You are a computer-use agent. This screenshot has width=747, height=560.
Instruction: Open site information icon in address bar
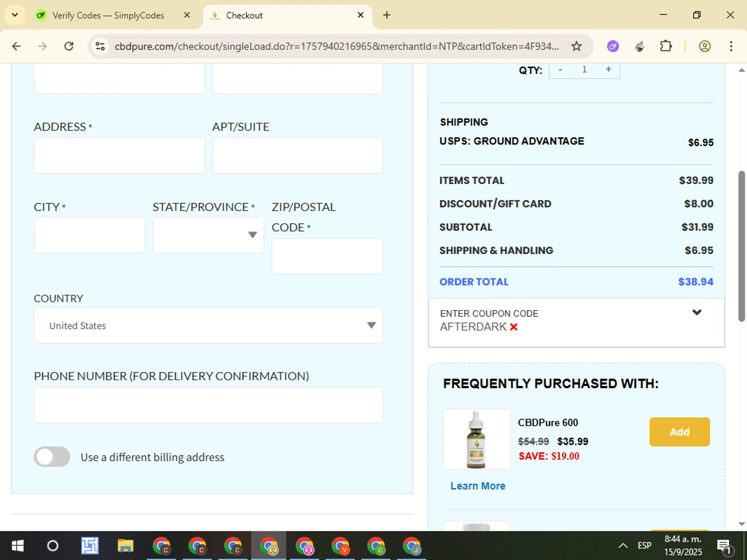pyautogui.click(x=100, y=46)
